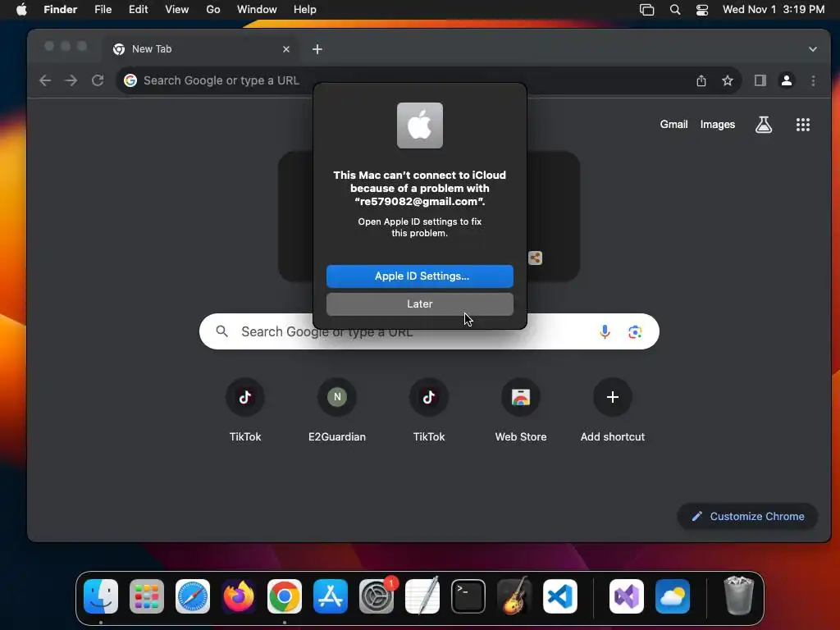Click Customize Chrome
The image size is (840, 630).
click(x=748, y=517)
